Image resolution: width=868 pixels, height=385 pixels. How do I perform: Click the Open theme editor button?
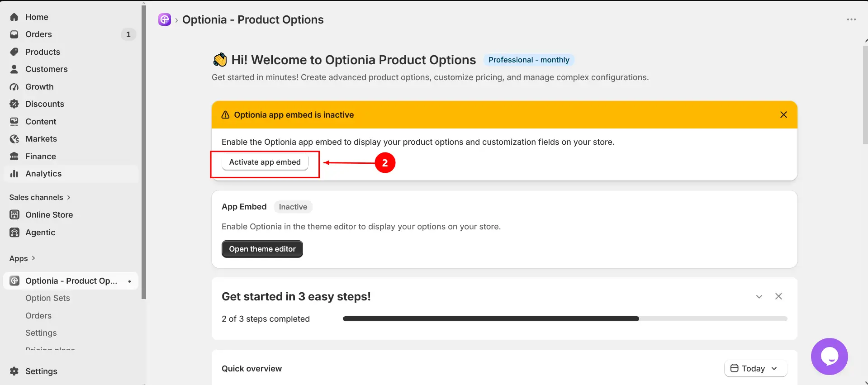(x=262, y=249)
